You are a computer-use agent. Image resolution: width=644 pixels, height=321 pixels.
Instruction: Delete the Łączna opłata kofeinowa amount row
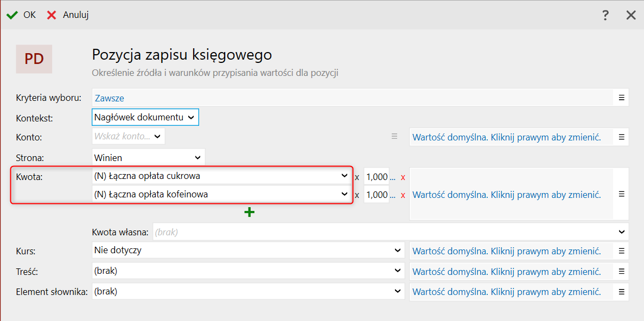[403, 195]
